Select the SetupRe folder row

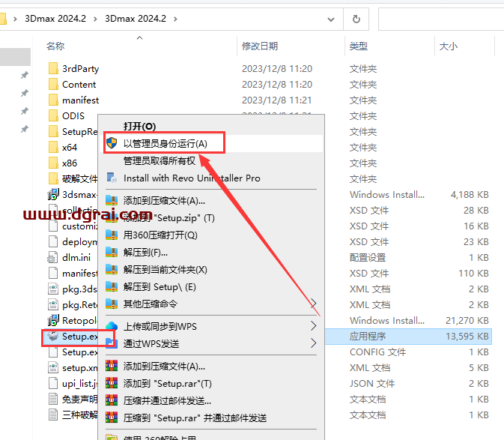pyautogui.click(x=79, y=131)
